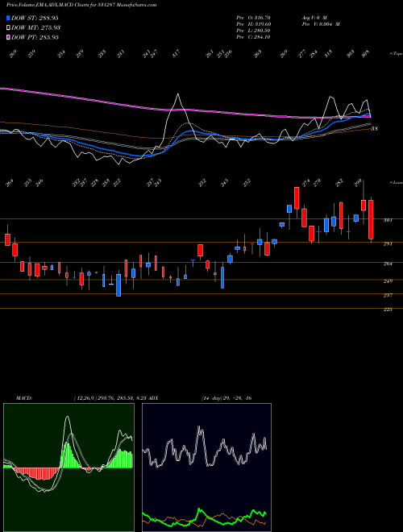Click the blue DOW ST legend swatch

pos(8,18)
